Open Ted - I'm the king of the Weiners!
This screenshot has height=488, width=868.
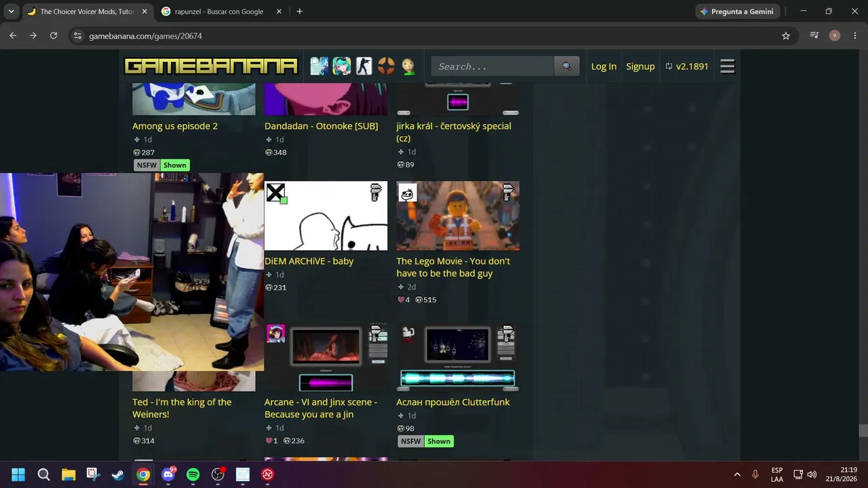pyautogui.click(x=182, y=408)
